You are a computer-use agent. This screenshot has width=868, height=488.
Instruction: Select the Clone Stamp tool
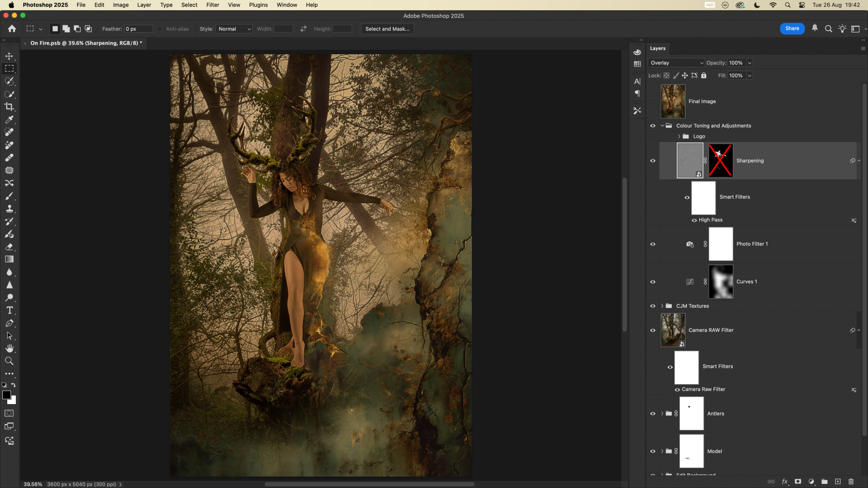pos(9,209)
